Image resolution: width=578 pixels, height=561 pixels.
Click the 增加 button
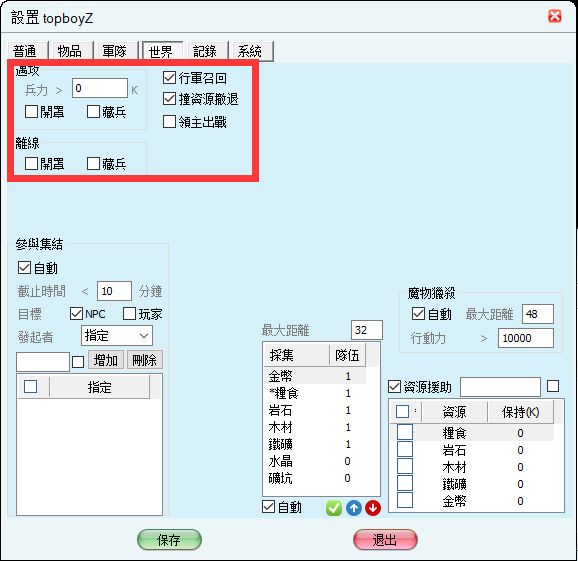coord(106,360)
